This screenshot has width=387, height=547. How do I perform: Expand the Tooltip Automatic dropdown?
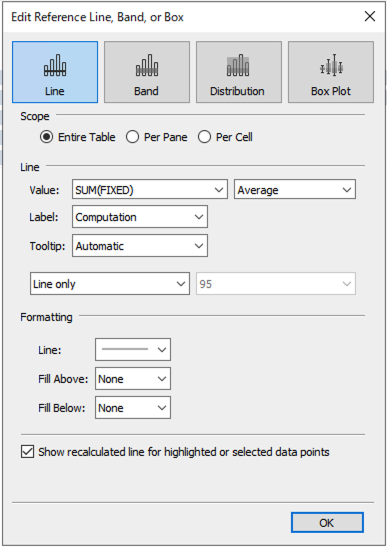pos(140,246)
